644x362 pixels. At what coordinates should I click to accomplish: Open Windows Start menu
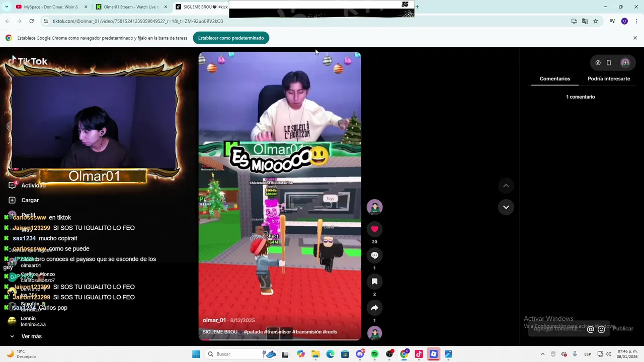[x=196, y=354]
